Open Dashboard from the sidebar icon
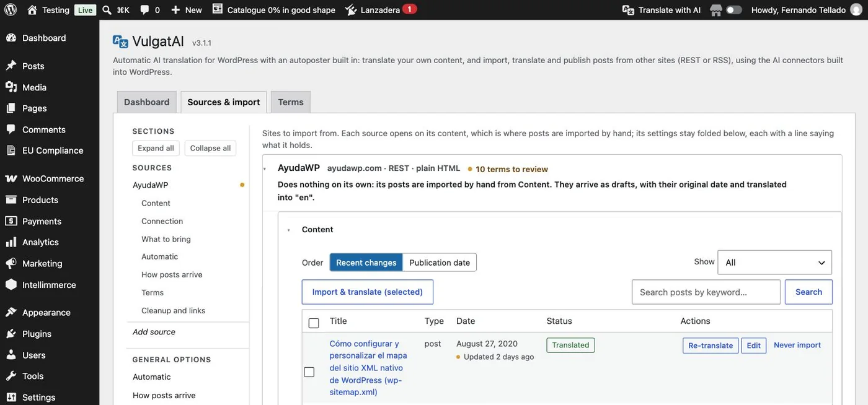 tap(11, 38)
